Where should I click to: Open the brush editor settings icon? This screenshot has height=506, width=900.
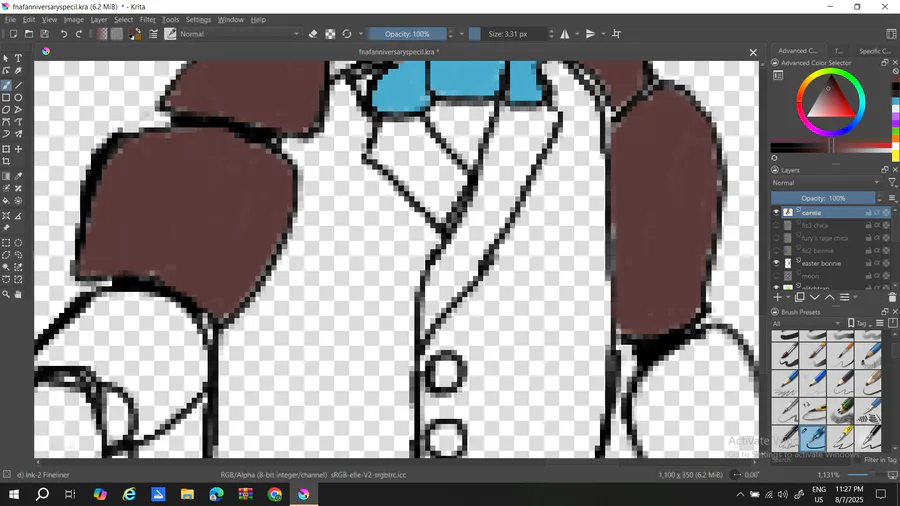[x=153, y=34]
